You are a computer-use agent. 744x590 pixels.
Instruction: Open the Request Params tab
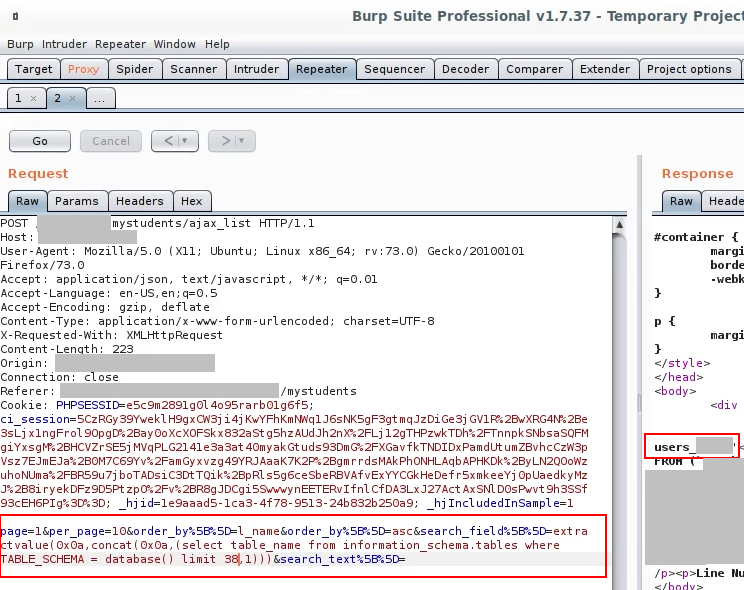click(76, 201)
